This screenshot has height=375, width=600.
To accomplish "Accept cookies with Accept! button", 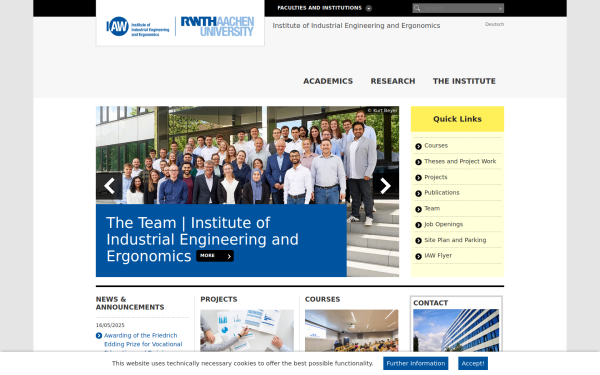I will (473, 363).
